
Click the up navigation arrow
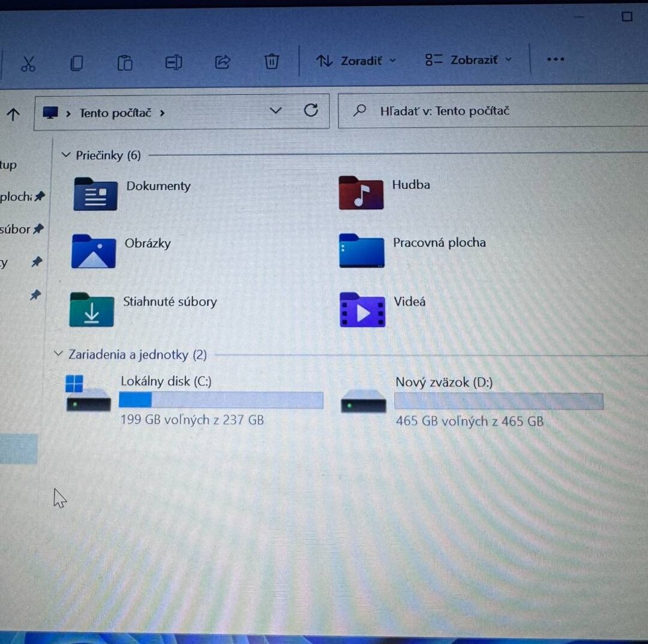pyautogui.click(x=13, y=114)
